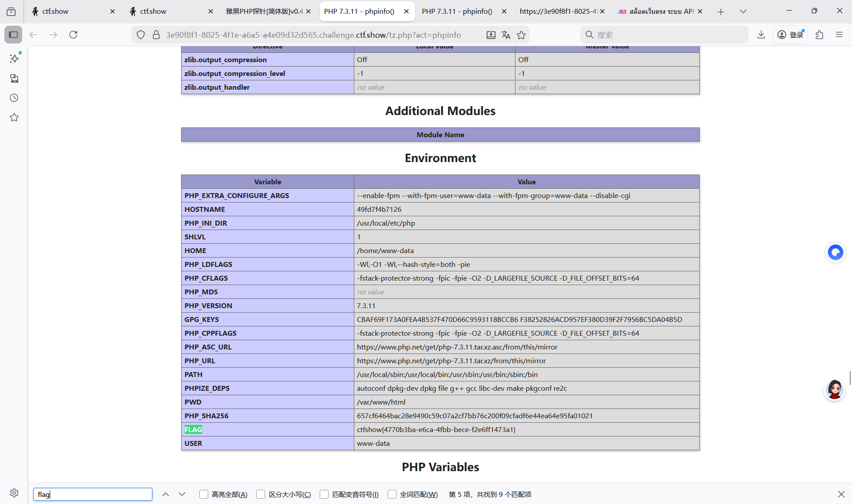Image resolution: width=852 pixels, height=504 pixels.
Task: Click the PHP_SHA256 hash value
Action: tap(475, 416)
